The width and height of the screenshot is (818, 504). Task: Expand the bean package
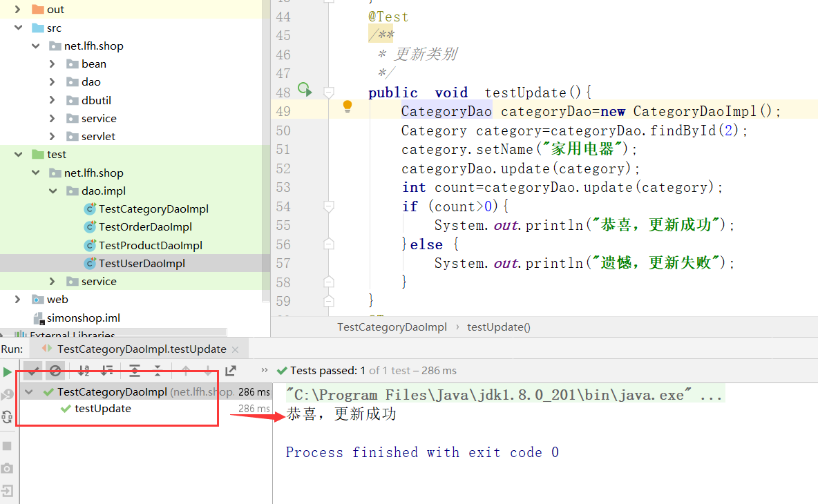point(53,64)
